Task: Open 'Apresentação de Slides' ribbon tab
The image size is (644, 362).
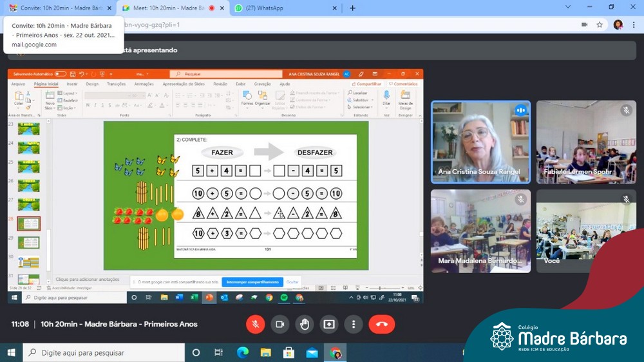Action: pyautogui.click(x=184, y=84)
